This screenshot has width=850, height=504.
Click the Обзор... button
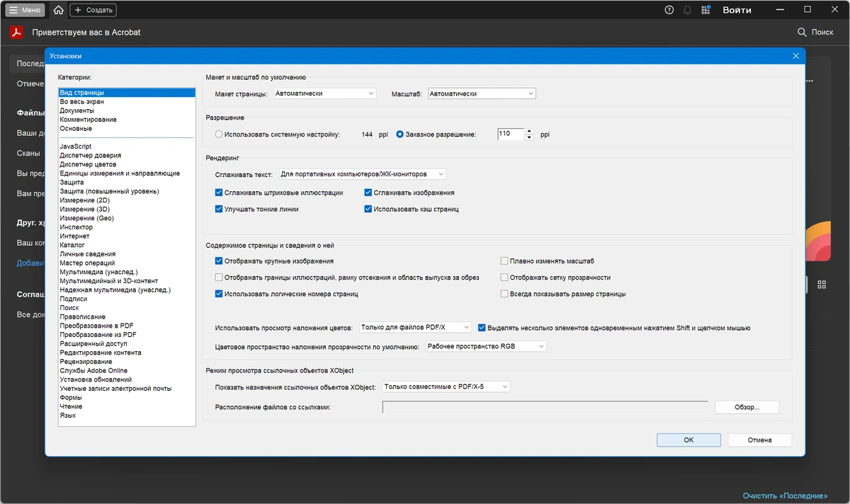click(x=747, y=407)
